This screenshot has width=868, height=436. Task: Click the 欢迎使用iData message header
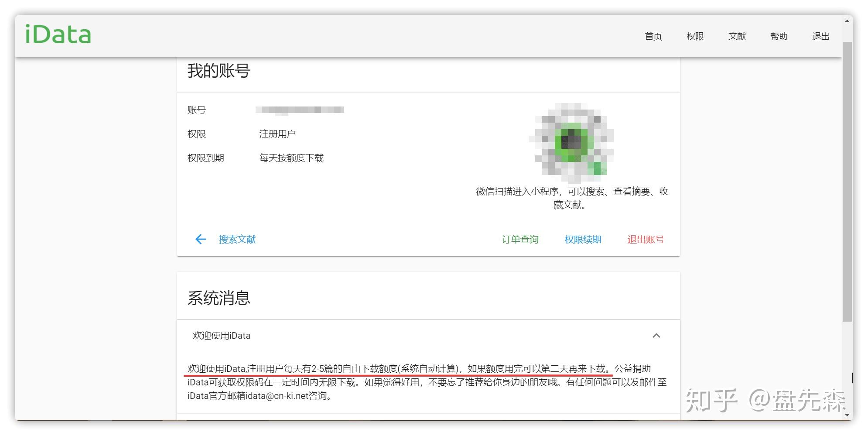click(x=428, y=336)
